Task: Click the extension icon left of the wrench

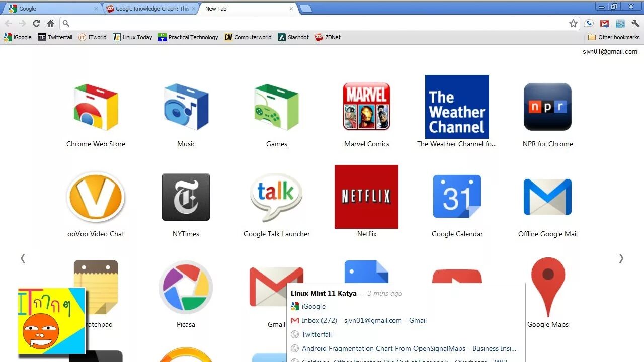Action: click(x=620, y=23)
